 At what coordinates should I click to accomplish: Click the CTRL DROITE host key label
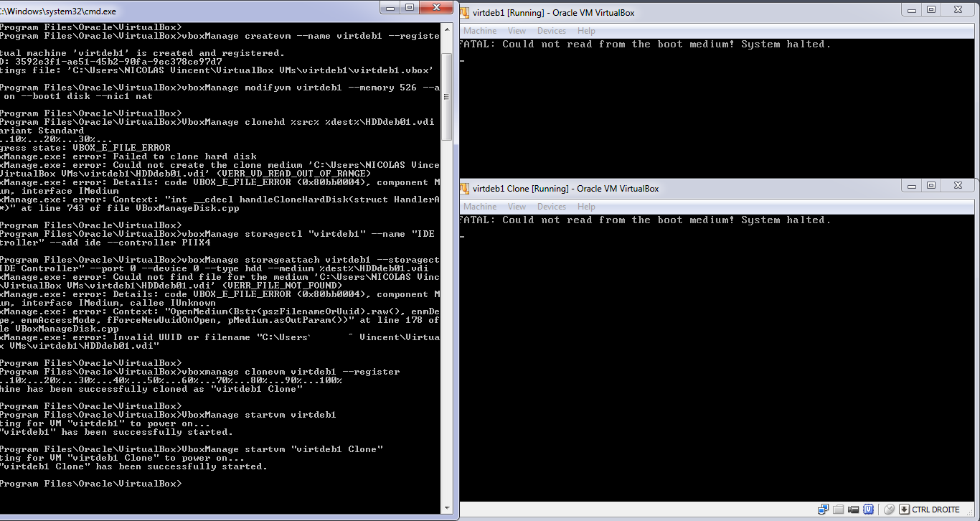click(936, 510)
